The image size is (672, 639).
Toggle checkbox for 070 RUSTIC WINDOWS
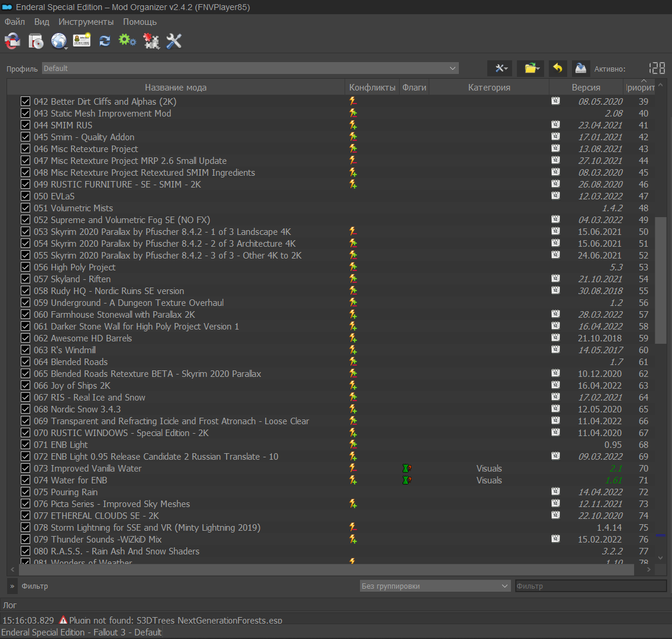pos(25,433)
